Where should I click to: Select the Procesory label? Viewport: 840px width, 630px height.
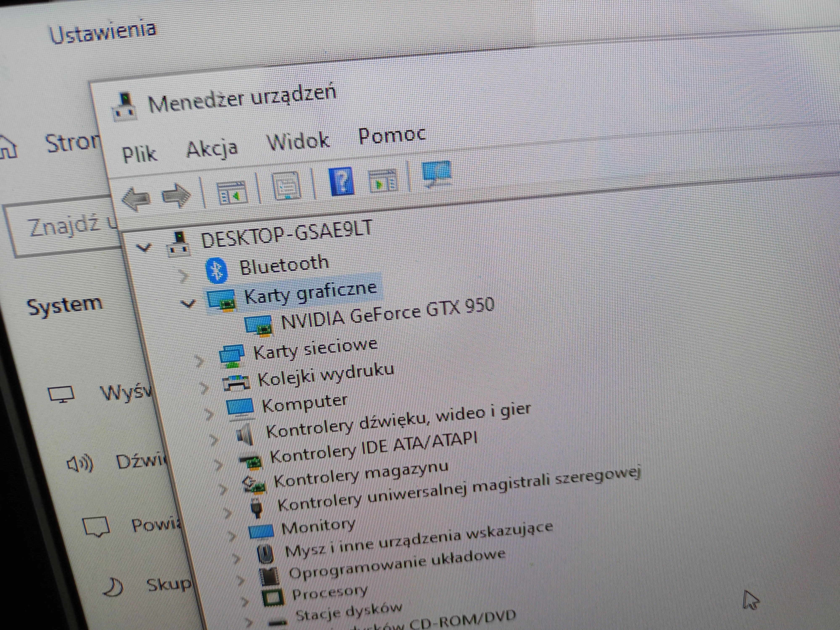(330, 593)
